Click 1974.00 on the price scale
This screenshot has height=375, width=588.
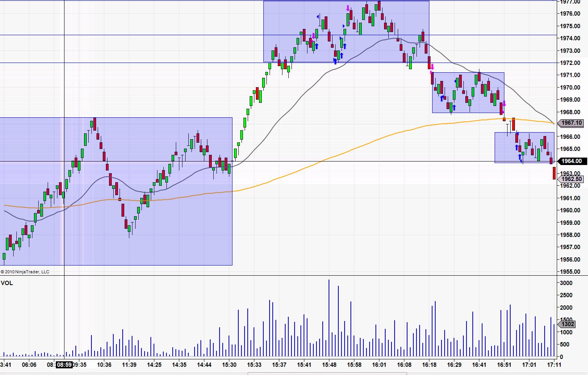(x=570, y=38)
